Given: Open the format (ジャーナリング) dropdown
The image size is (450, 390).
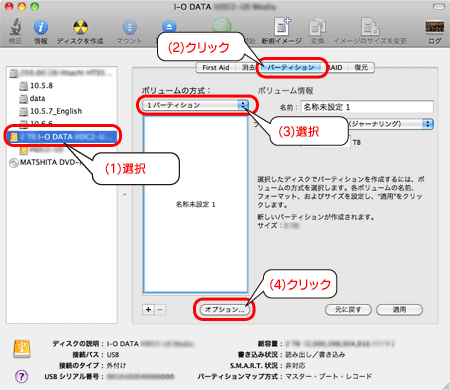Looking at the screenshot, I should [x=390, y=124].
